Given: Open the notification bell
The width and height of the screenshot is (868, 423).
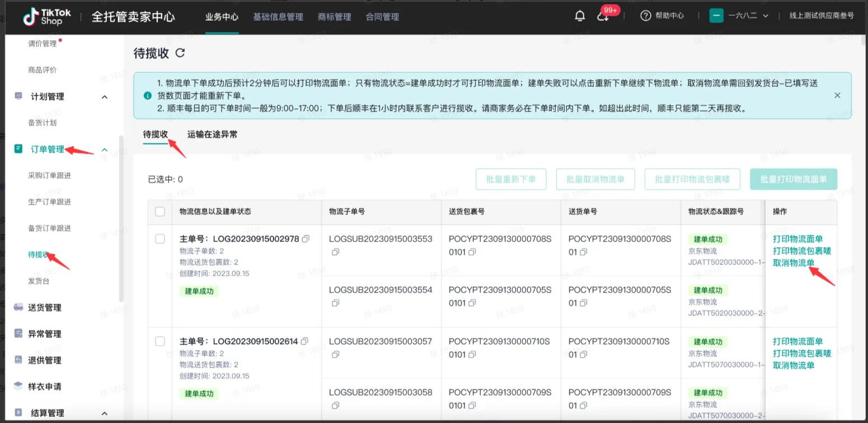Looking at the screenshot, I should click(580, 16).
